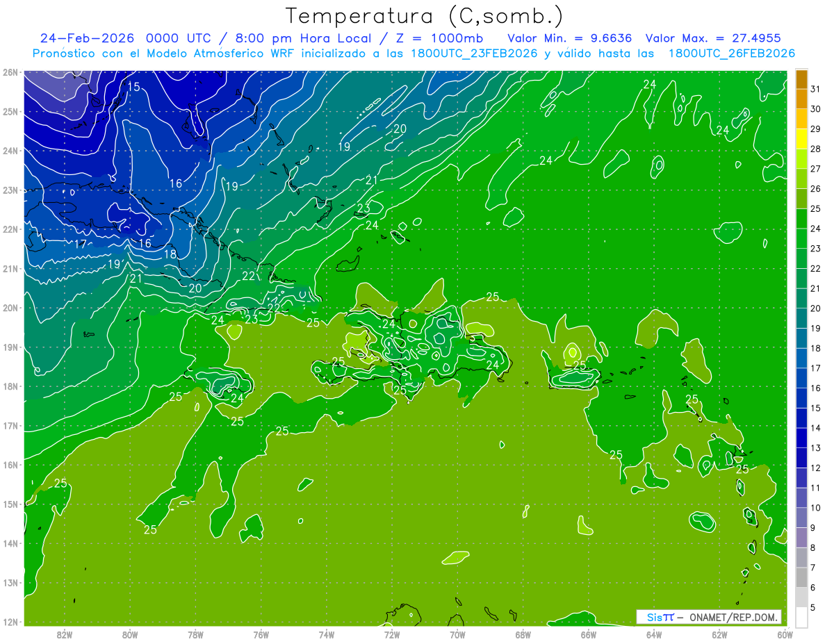Image resolution: width=834 pixels, height=644 pixels.
Task: Click the "SisTT - ONAMET/REP.DOM." logo box
Action: pos(709,617)
